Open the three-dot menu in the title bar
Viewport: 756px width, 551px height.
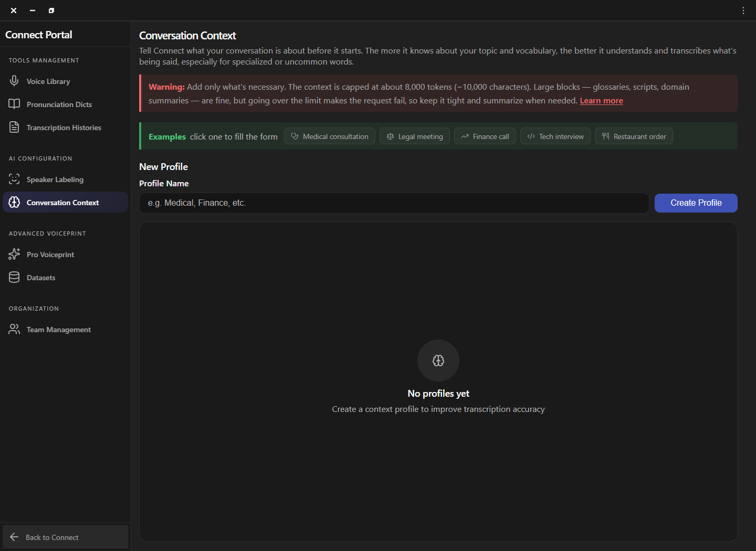coord(743,10)
